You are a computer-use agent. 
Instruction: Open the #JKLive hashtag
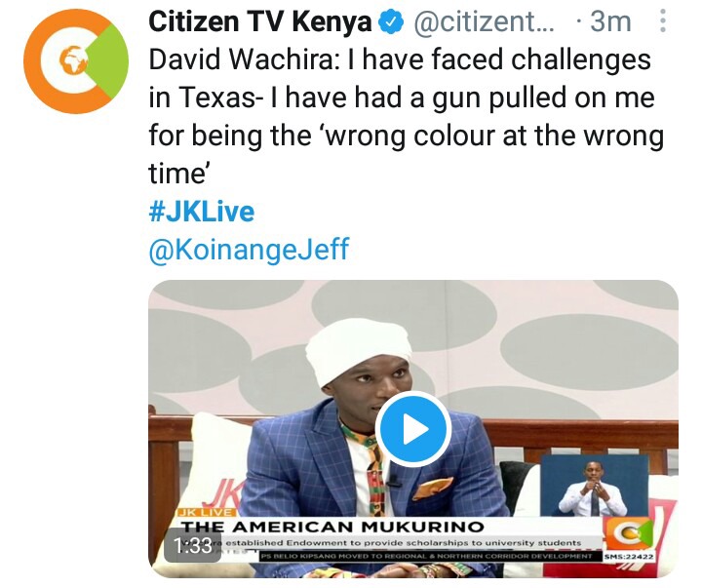(202, 212)
